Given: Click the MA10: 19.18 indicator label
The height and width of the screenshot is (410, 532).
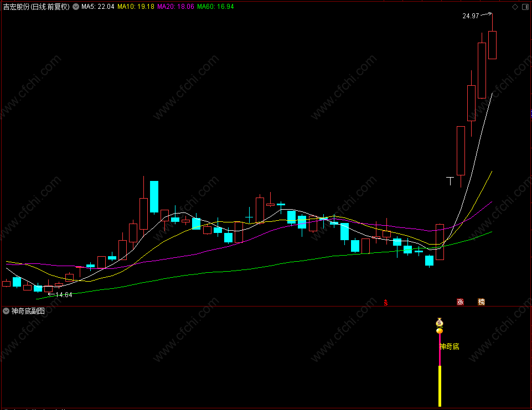Looking at the screenshot, I should coord(136,7).
